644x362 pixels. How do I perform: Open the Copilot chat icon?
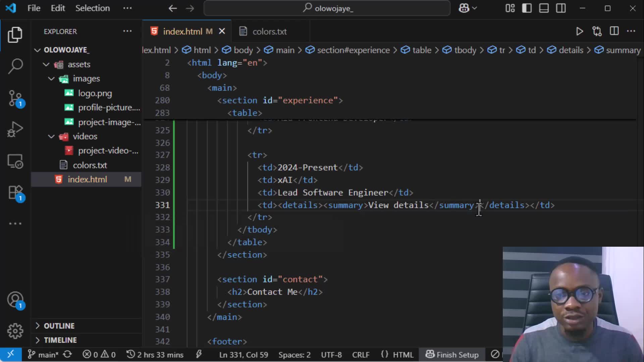click(464, 8)
